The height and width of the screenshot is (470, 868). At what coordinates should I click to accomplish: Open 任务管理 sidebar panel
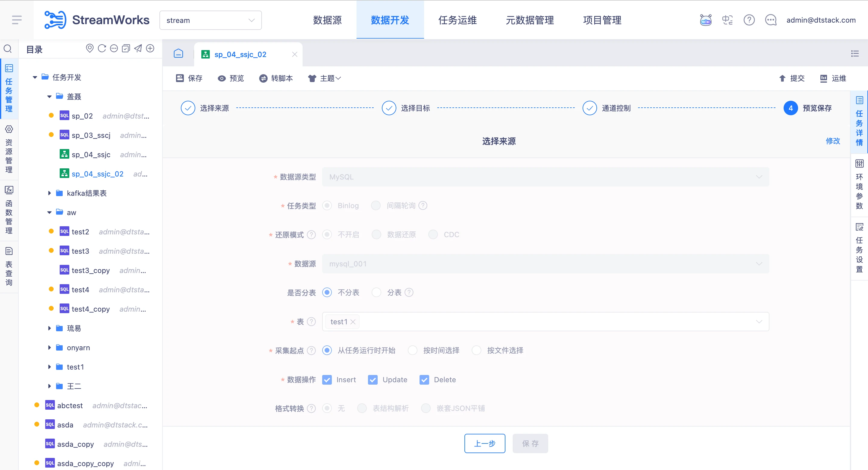[9, 88]
